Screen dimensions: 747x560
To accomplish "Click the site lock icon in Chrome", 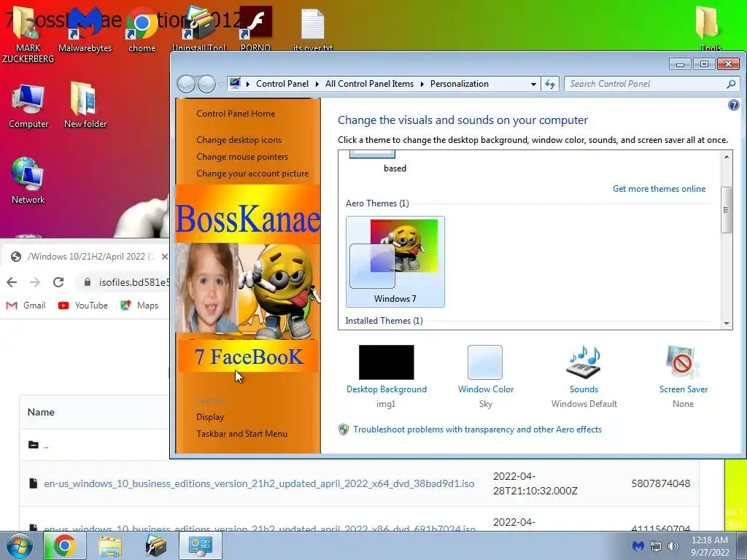I will (x=88, y=282).
